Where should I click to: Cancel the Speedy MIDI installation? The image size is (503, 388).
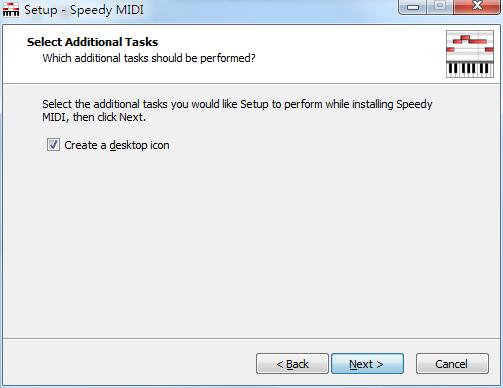pos(452,364)
